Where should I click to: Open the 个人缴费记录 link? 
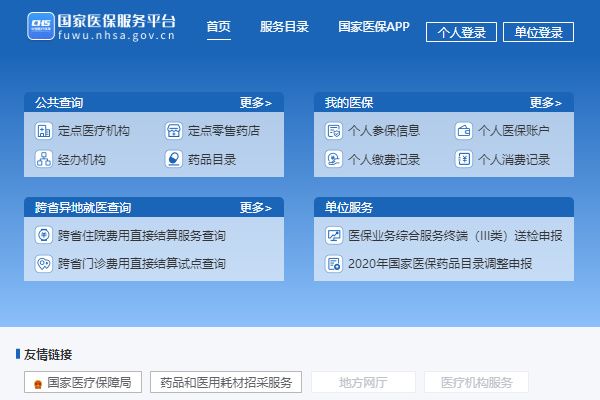coord(384,159)
